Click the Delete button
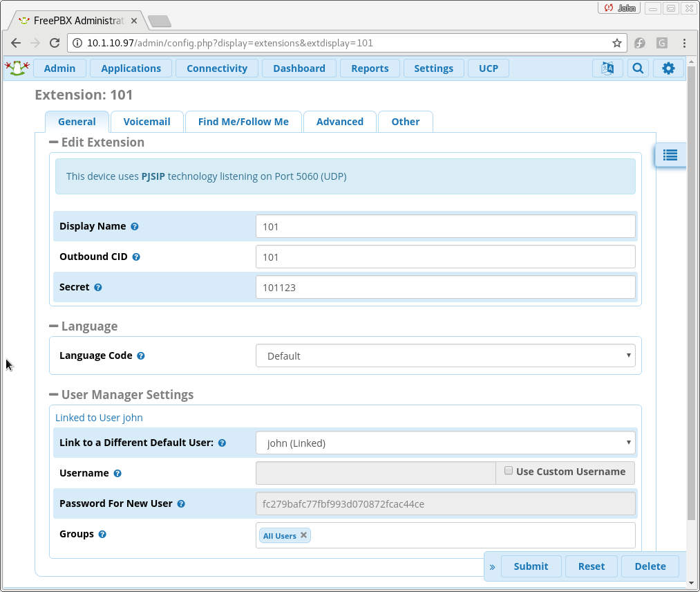This screenshot has height=592, width=700. [650, 566]
